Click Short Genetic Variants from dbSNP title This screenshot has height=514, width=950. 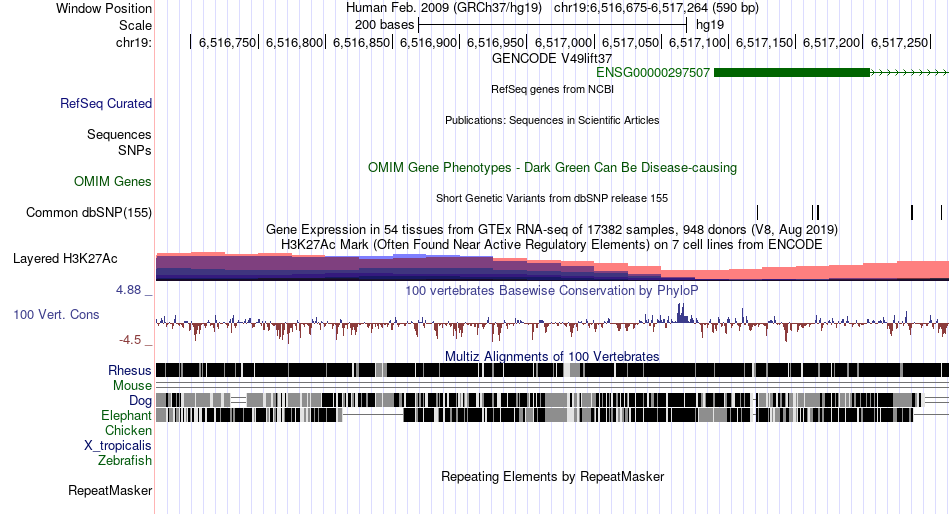[x=552, y=198]
